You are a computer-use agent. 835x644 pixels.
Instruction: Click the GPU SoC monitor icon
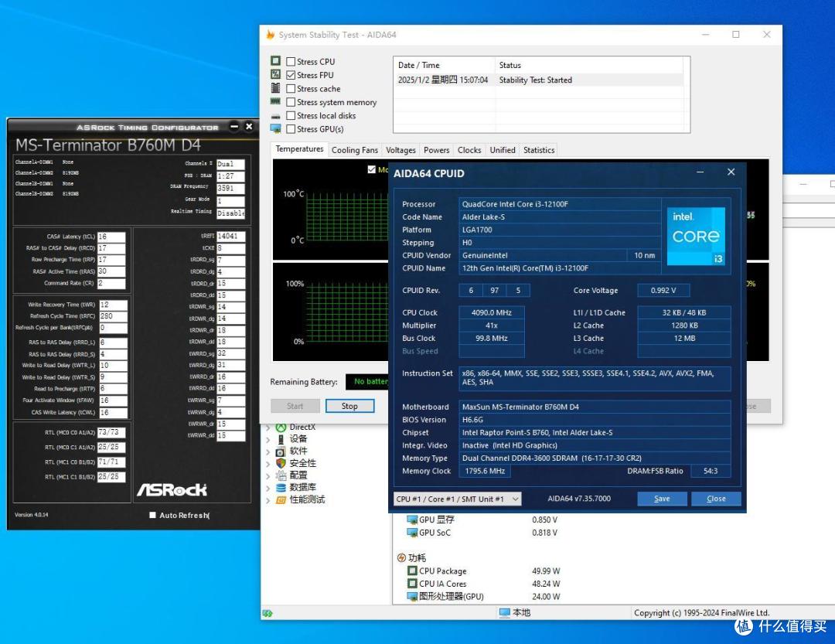click(x=412, y=533)
